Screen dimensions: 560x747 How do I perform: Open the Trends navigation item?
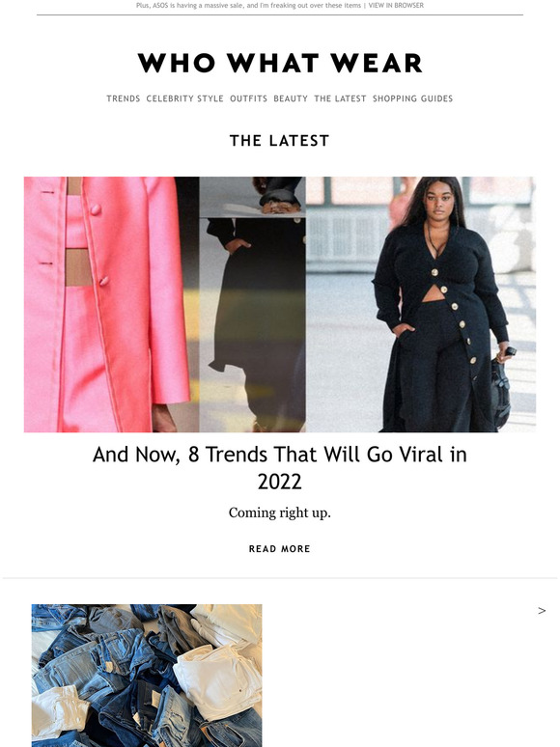(x=123, y=98)
